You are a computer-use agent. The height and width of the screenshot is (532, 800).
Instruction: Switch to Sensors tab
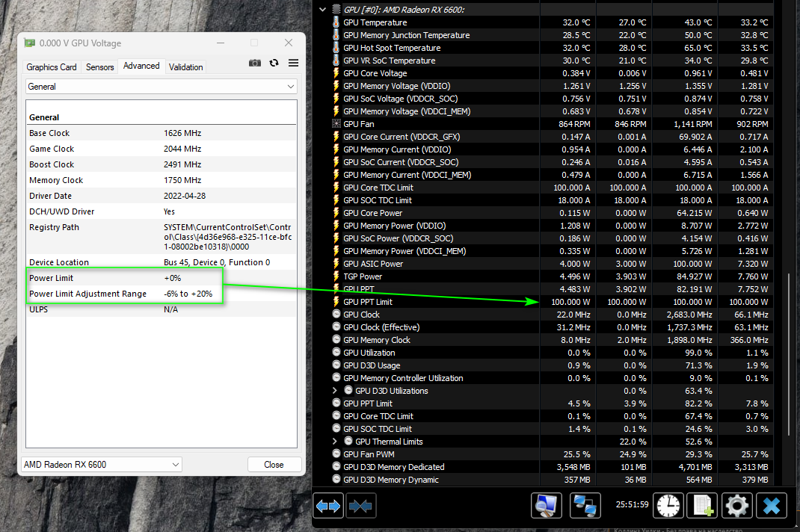tap(100, 66)
